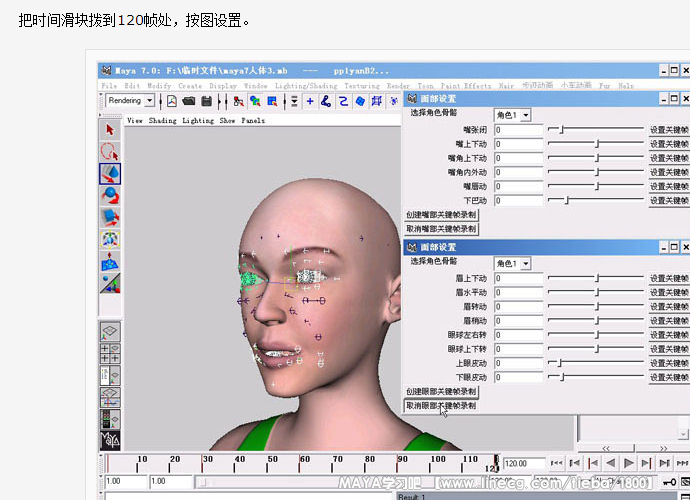Choose the Lasso select tool

(110, 151)
